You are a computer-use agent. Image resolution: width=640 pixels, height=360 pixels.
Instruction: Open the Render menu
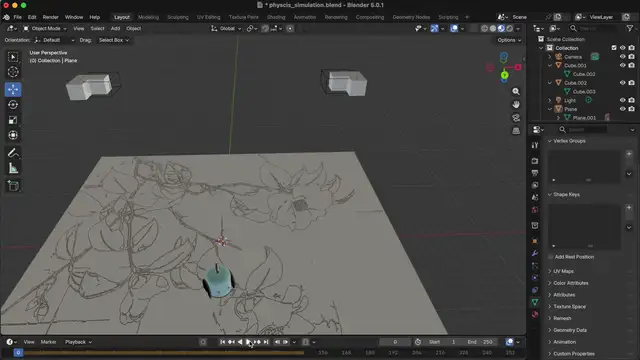[51, 17]
